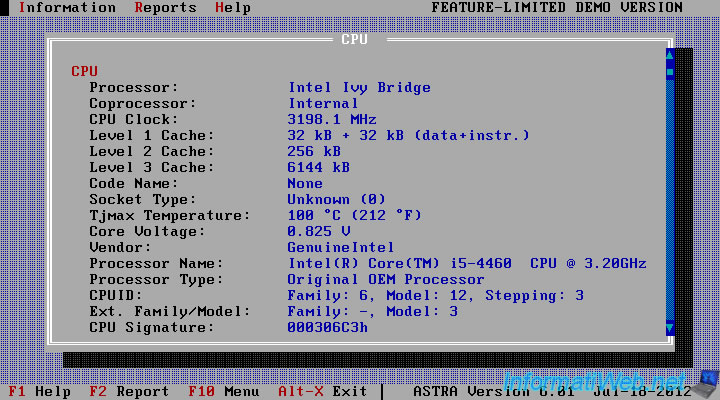Click 'Original OEM Processor' value

pyautogui.click(x=386, y=280)
